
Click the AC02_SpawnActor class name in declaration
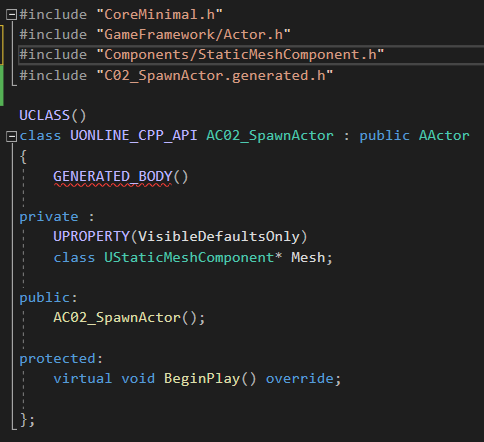coord(270,136)
